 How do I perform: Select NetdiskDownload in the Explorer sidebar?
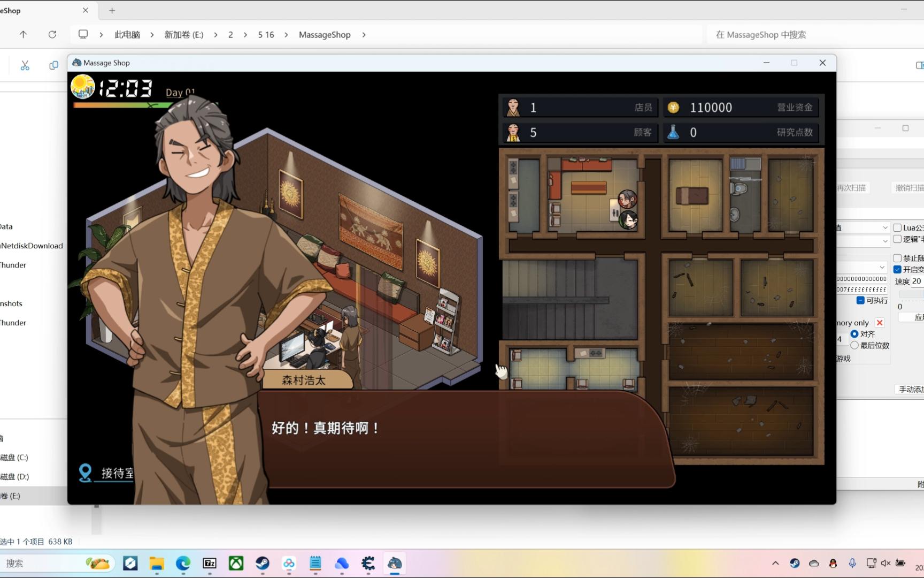(32, 246)
